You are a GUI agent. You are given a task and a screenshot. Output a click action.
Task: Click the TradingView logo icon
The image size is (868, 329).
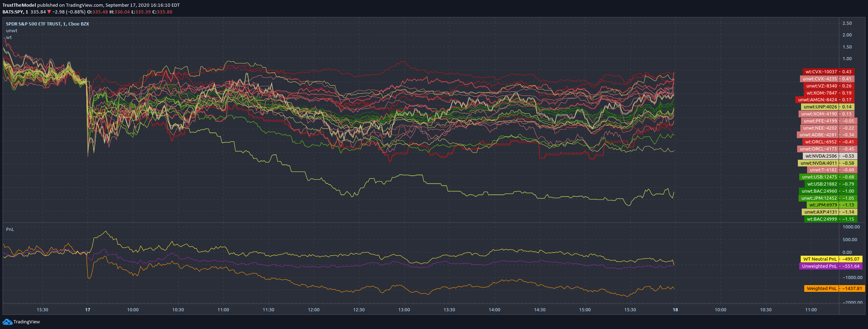click(x=7, y=322)
